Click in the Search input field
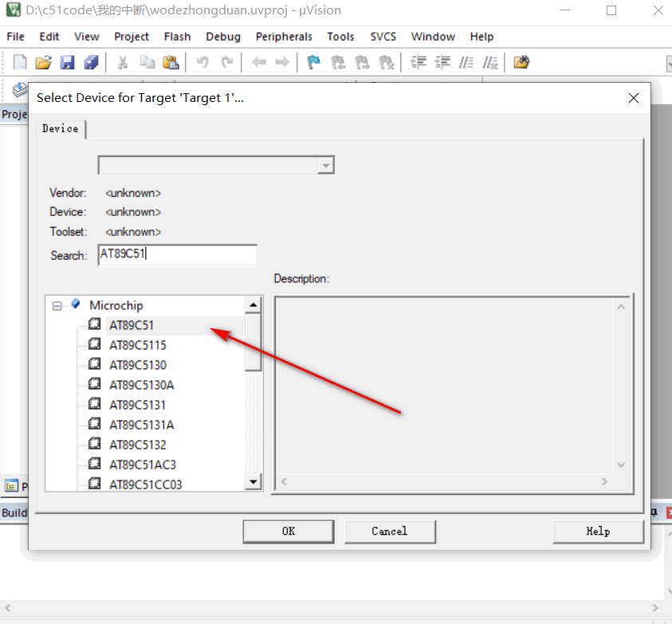This screenshot has height=624, width=672. pos(178,254)
